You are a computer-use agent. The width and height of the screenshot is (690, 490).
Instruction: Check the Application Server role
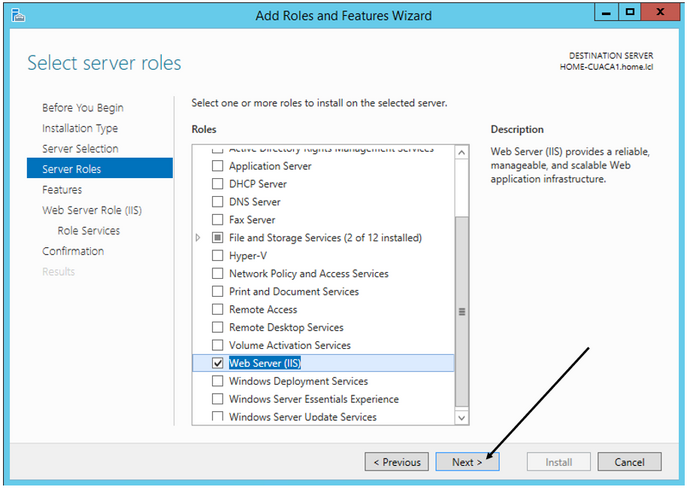[x=217, y=166]
